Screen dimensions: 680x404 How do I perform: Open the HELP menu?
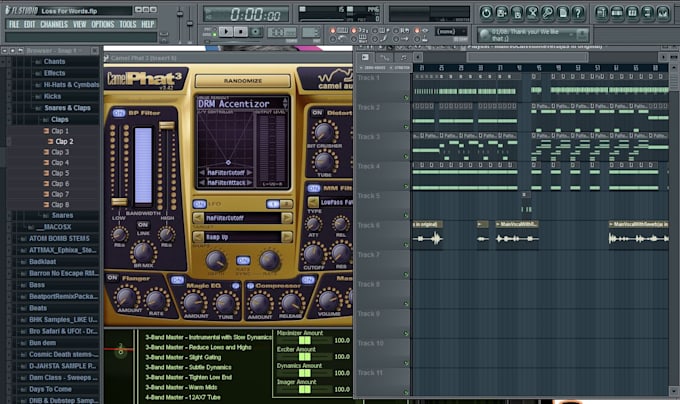148,24
